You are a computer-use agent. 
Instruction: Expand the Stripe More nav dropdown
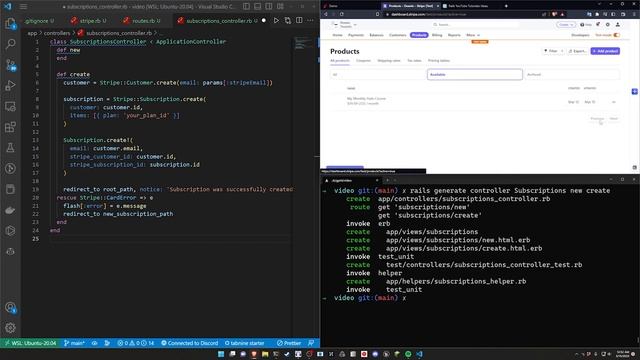tap(473, 35)
